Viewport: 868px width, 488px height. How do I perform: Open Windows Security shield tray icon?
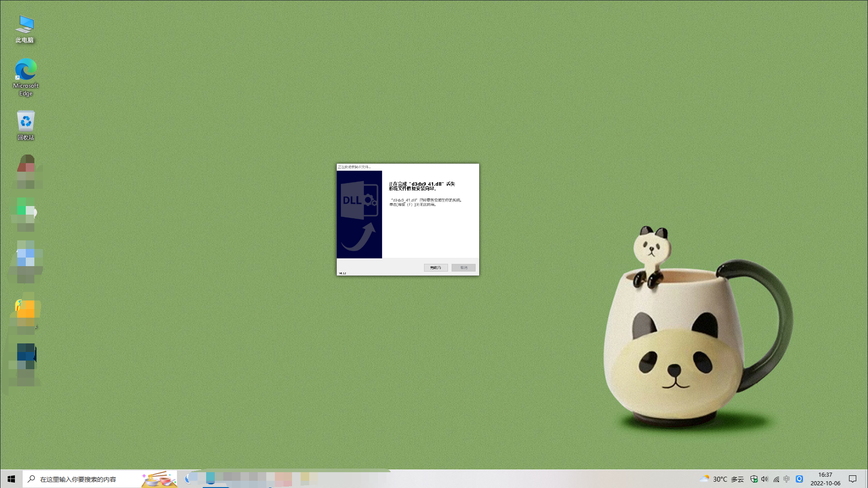click(754, 479)
